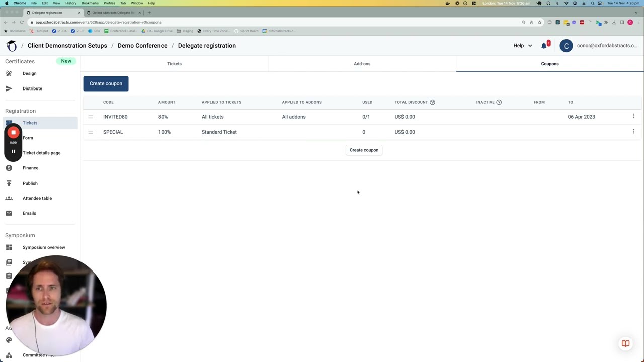Click the SPECIAL coupon code
Image resolution: width=644 pixels, height=362 pixels.
(113, 132)
